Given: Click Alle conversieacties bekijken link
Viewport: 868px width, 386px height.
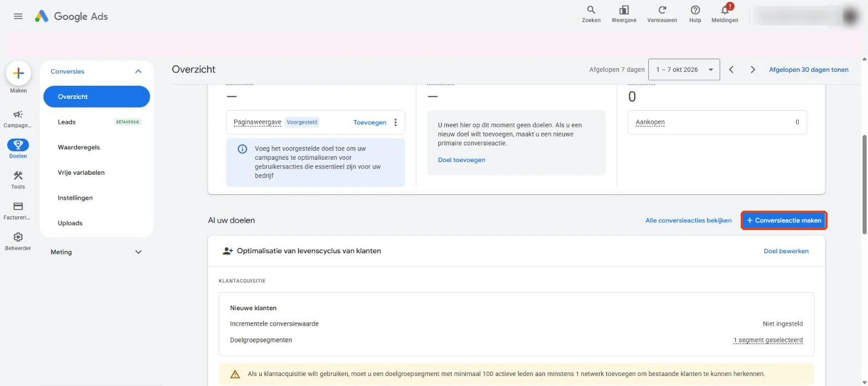Looking at the screenshot, I should click(688, 220).
